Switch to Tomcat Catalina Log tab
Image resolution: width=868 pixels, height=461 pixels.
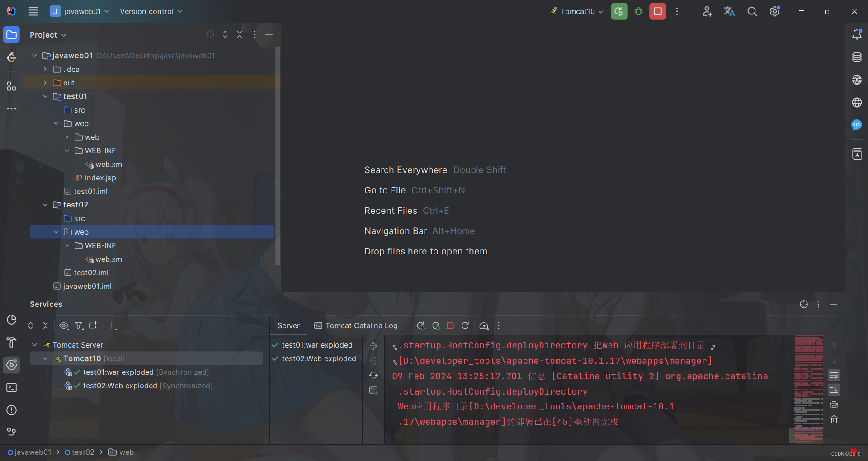click(356, 325)
